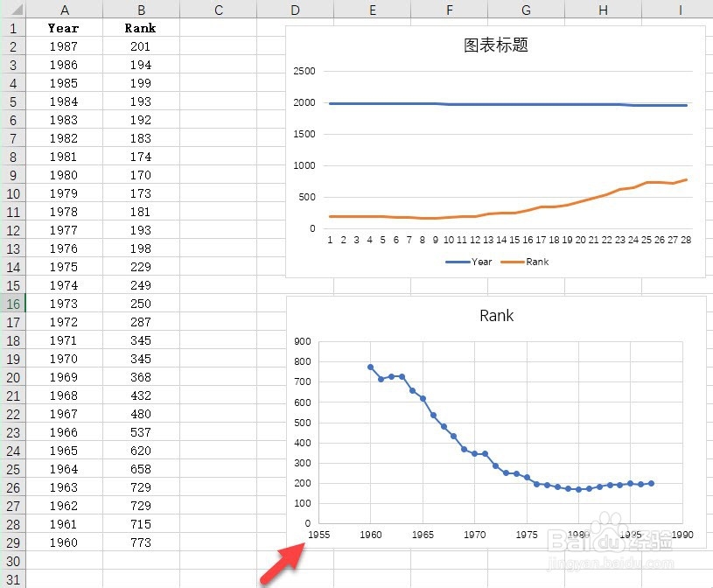Select column G header

[x=526, y=9]
